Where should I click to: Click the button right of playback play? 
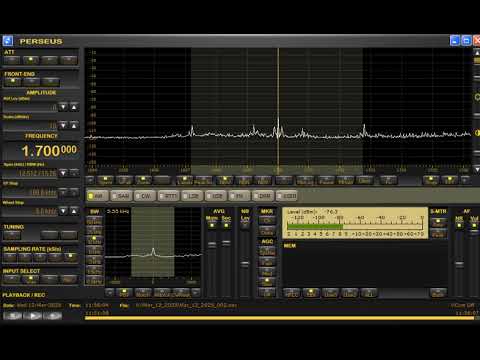coord(53,315)
